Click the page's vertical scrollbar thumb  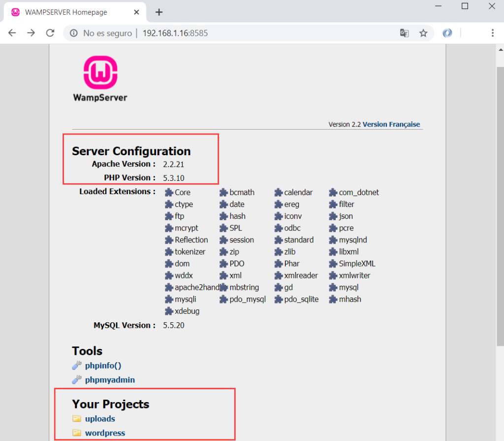(501, 206)
